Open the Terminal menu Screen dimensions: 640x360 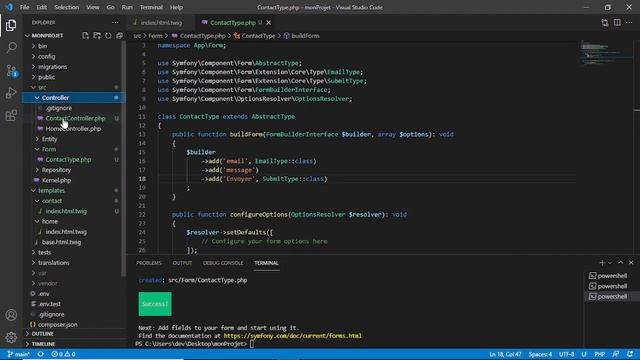[x=151, y=7]
